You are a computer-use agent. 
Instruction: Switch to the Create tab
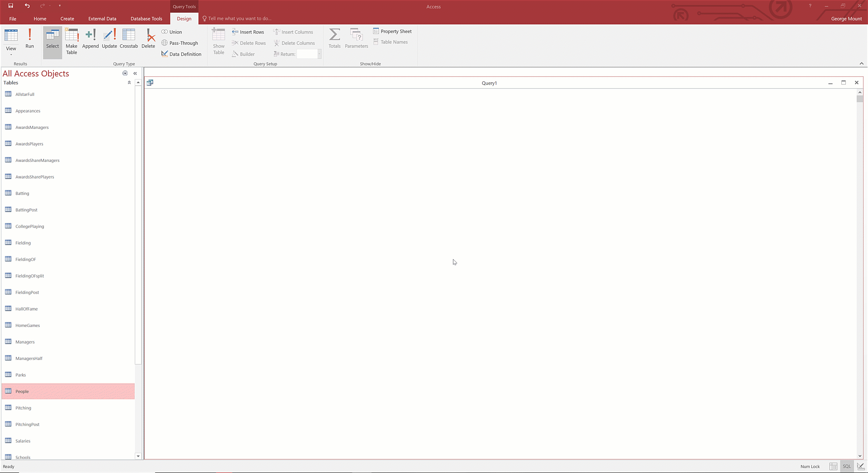pos(67,19)
